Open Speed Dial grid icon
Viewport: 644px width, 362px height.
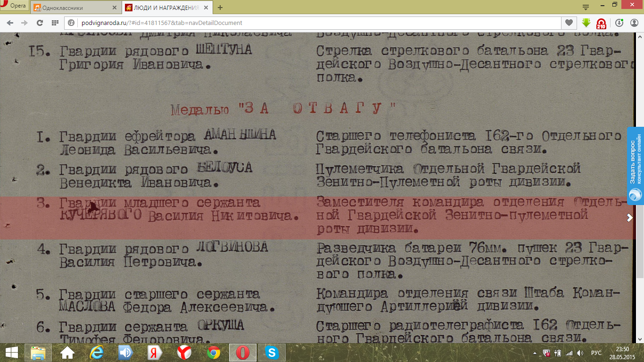(55, 23)
